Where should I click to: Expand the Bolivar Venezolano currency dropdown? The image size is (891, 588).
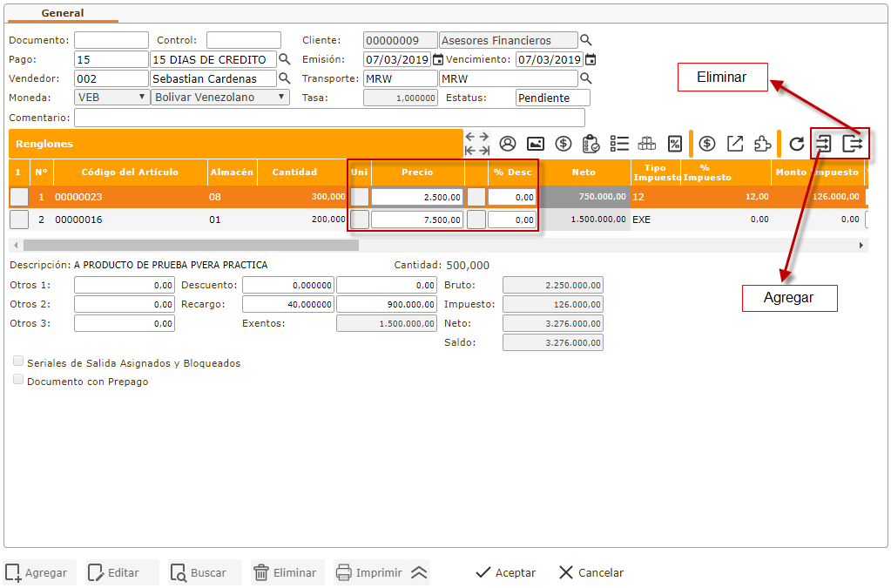[x=220, y=98]
